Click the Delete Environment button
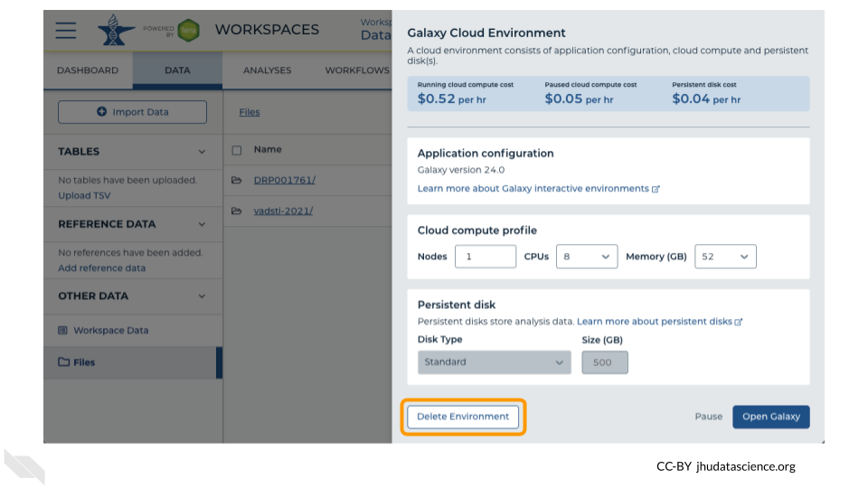 point(463,417)
